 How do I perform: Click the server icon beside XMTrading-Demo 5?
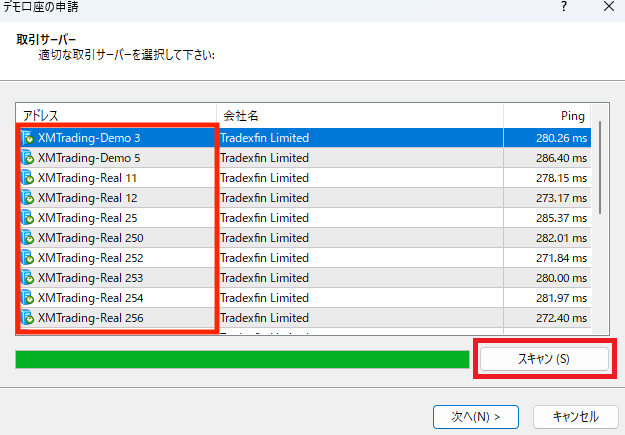pos(28,158)
